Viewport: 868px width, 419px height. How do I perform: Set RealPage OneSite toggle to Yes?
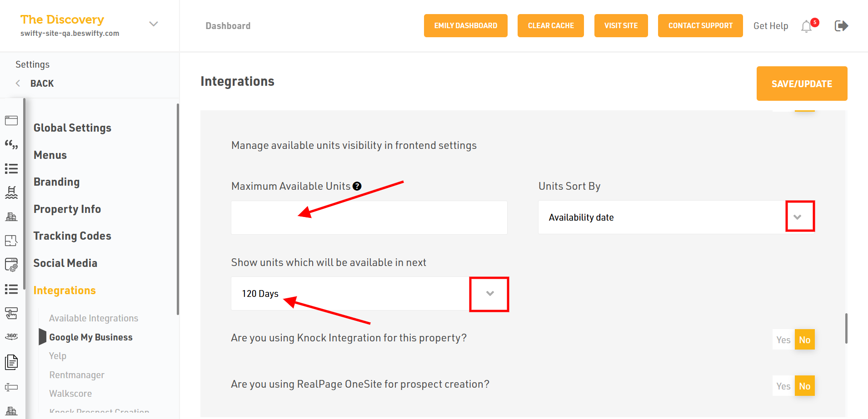[783, 386]
